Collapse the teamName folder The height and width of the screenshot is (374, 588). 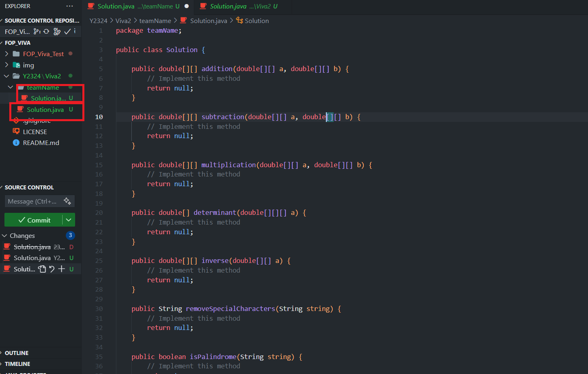pos(10,87)
